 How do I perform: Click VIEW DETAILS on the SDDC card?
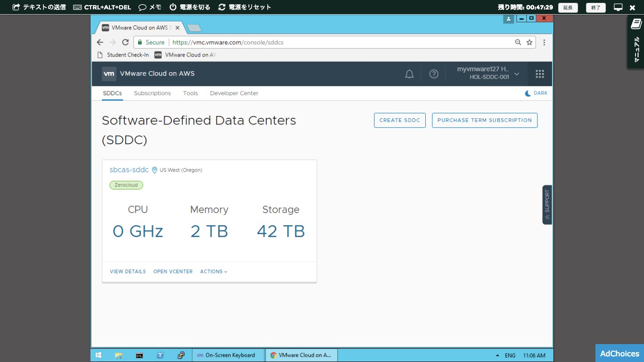[x=128, y=271]
